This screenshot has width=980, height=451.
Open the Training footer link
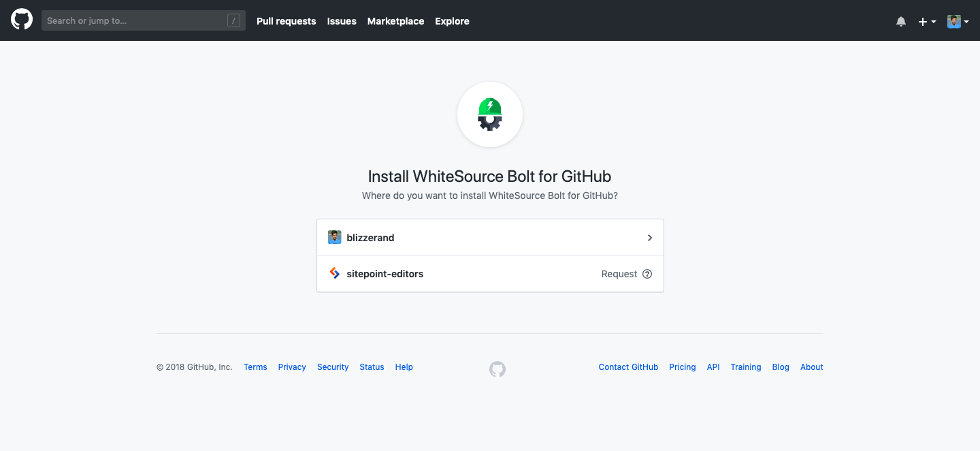(x=746, y=367)
